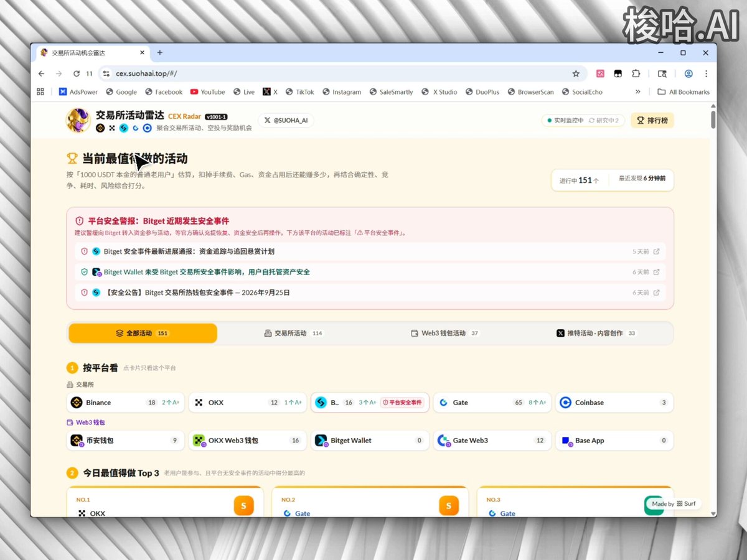This screenshot has width=747, height=560.
Task: Filter by the Coinbase platform card
Action: (x=614, y=403)
